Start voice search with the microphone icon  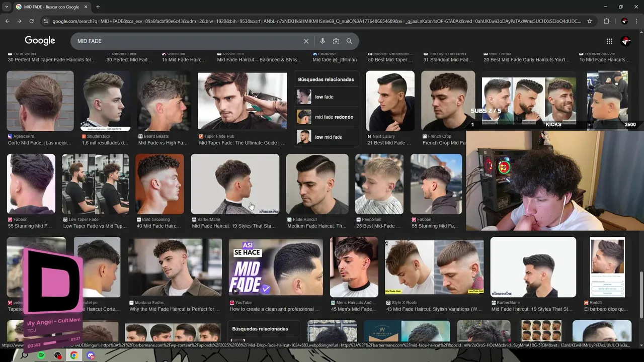point(323,41)
